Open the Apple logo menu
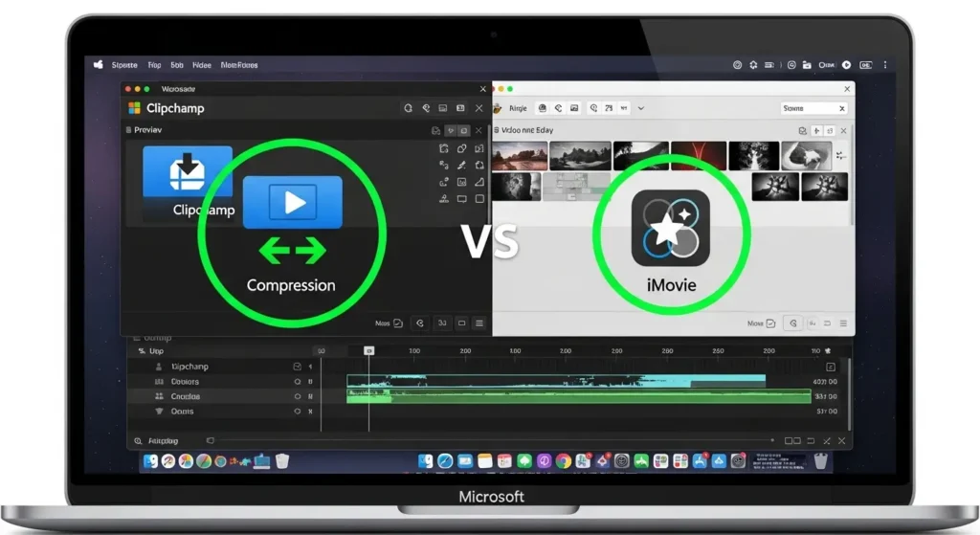This screenshot has width=980, height=535. click(99, 64)
